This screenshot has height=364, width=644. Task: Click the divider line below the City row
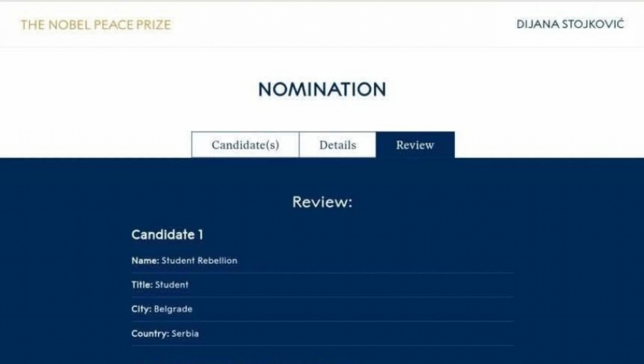click(x=322, y=322)
